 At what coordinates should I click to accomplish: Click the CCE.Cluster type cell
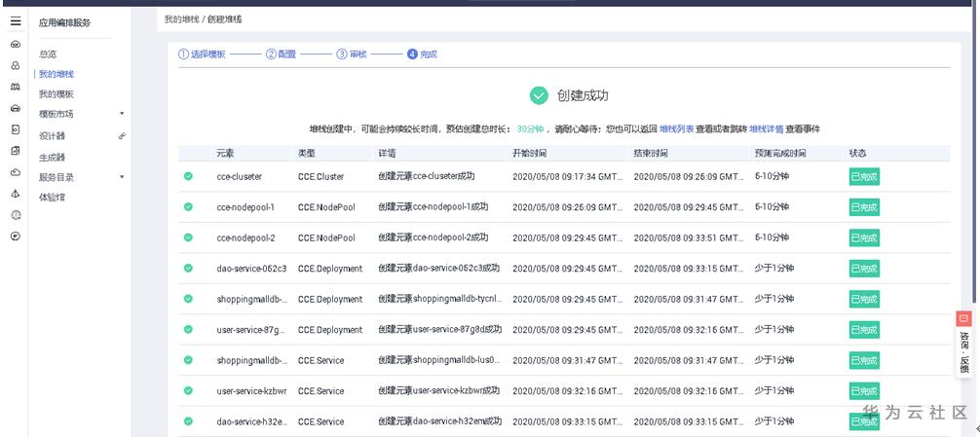click(x=321, y=177)
